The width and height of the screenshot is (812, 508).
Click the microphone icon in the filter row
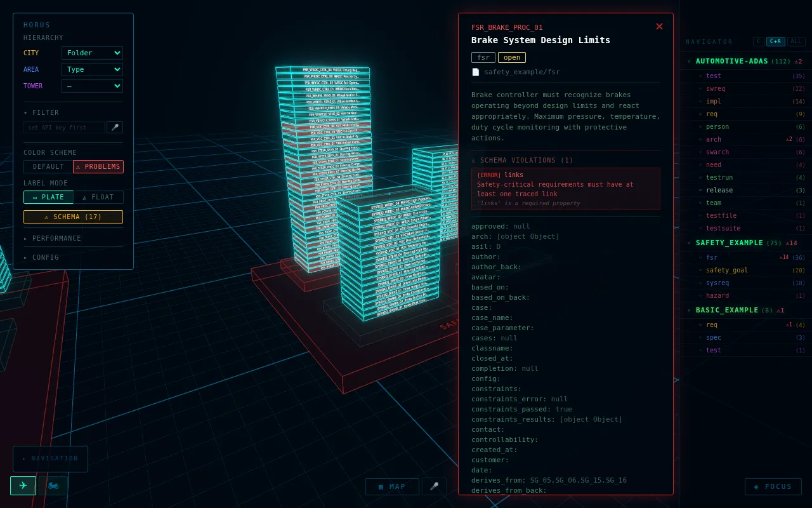(115, 127)
